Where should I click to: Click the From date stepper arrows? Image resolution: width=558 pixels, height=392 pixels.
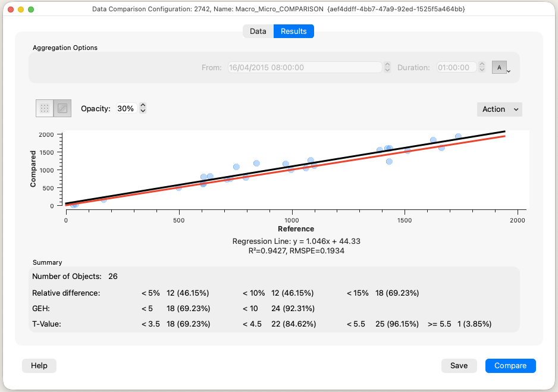[x=387, y=67]
